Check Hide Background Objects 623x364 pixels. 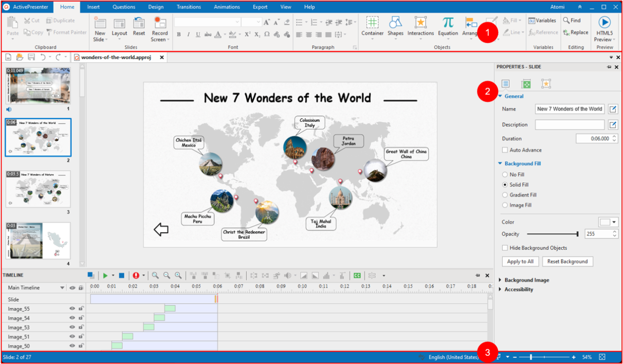click(505, 248)
